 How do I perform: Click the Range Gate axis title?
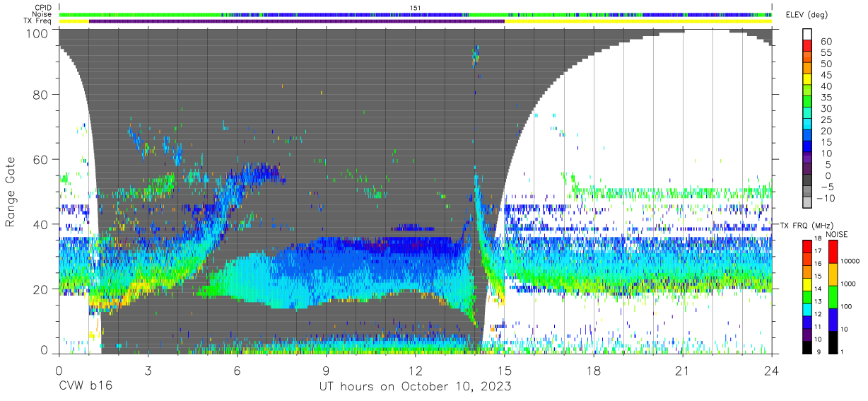pyautogui.click(x=11, y=192)
